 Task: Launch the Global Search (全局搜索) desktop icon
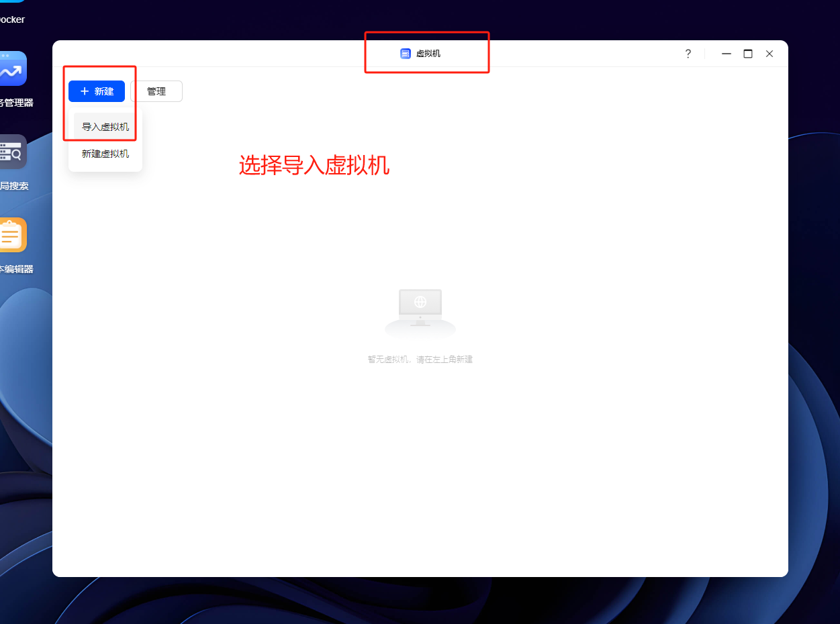(x=13, y=152)
